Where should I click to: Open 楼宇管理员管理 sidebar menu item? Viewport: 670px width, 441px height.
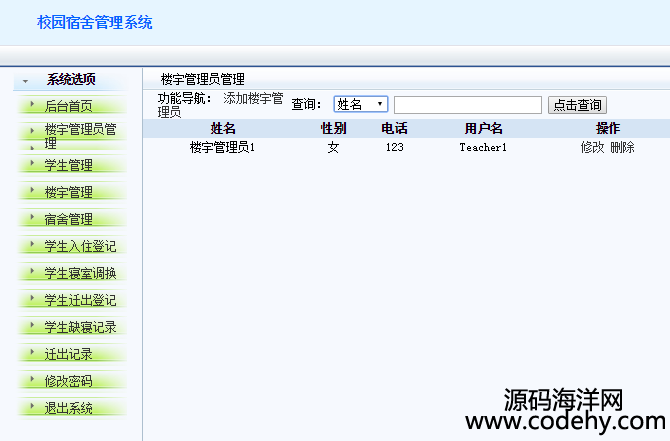80,136
